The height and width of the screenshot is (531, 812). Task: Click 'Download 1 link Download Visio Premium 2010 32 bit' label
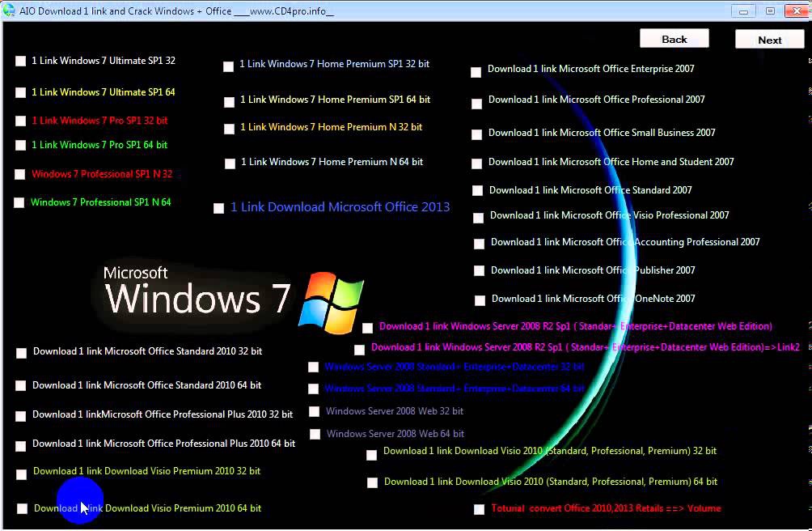146,471
